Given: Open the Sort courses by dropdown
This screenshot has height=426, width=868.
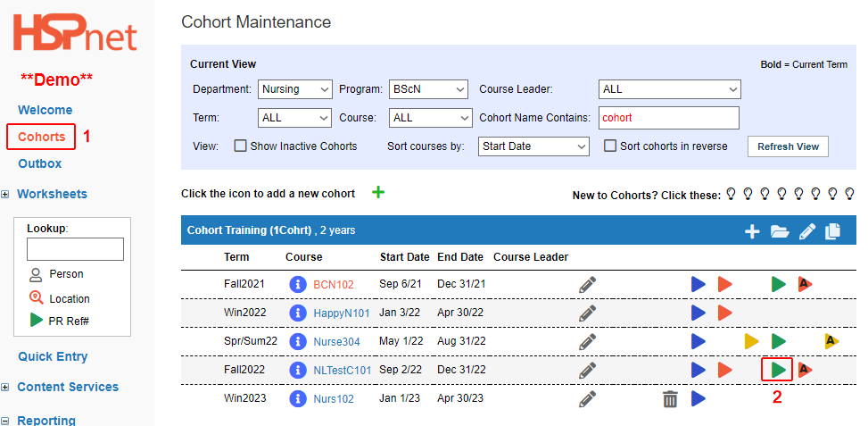Looking at the screenshot, I should pyautogui.click(x=533, y=146).
